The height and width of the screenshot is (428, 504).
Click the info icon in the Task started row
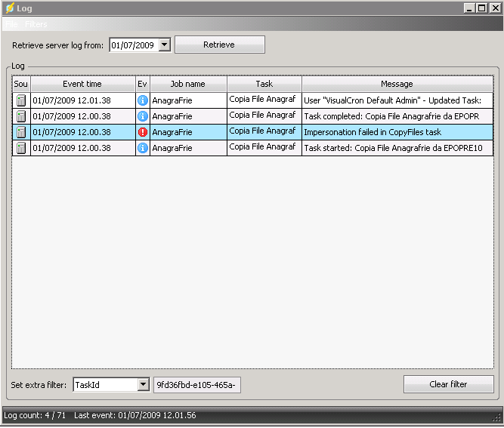click(142, 148)
